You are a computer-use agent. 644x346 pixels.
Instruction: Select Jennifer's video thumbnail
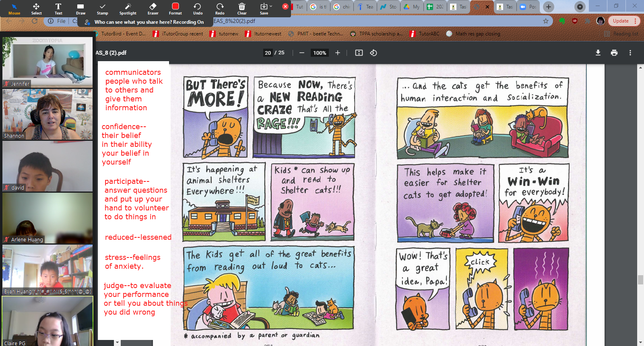pos(47,62)
